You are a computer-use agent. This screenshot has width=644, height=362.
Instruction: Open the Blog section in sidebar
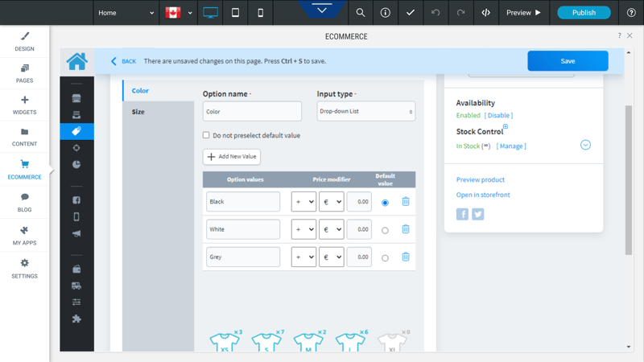tap(24, 202)
